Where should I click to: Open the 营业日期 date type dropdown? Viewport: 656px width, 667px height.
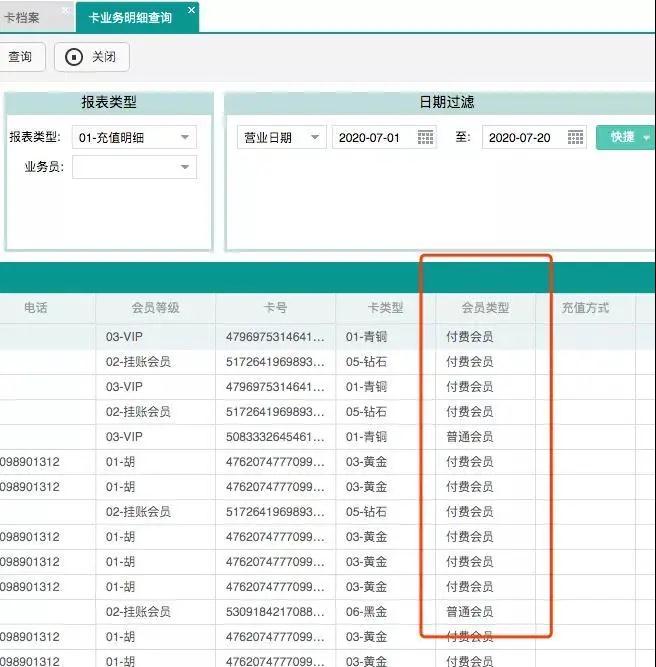coord(314,138)
